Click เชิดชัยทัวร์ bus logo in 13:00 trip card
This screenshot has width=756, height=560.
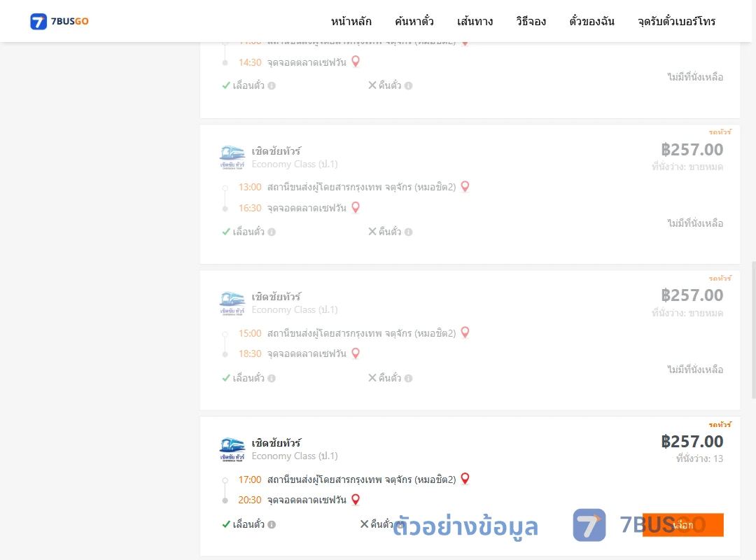pos(232,157)
